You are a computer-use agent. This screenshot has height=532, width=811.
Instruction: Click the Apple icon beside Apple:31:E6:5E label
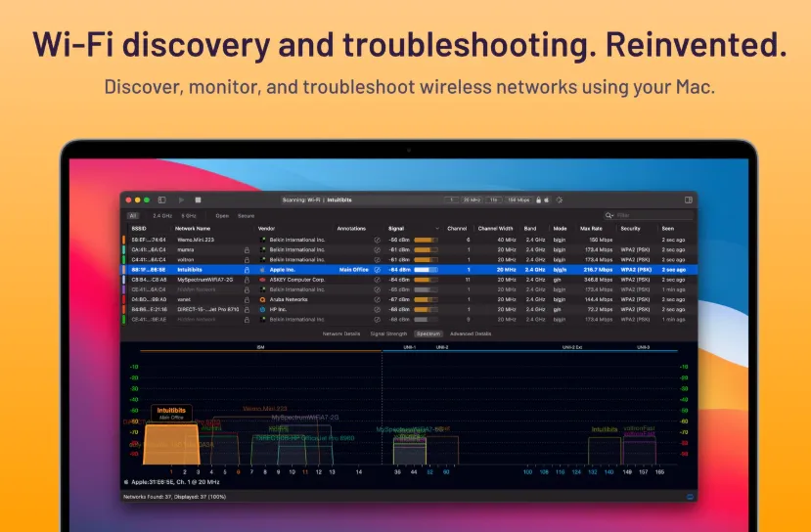[126, 482]
